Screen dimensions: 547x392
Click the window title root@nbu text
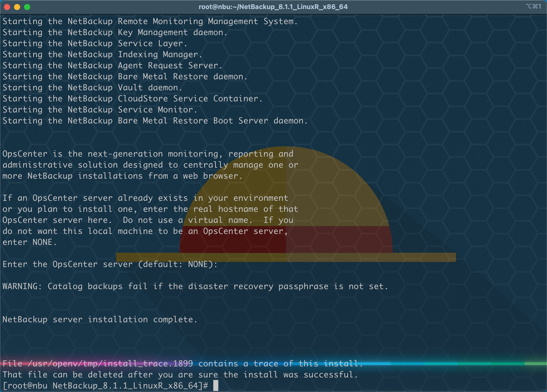273,7
